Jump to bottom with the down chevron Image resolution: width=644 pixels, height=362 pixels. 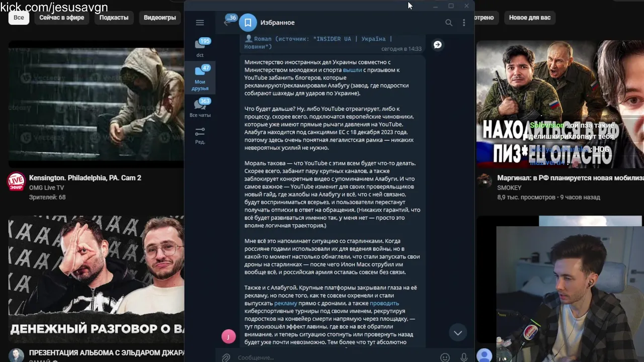click(458, 333)
